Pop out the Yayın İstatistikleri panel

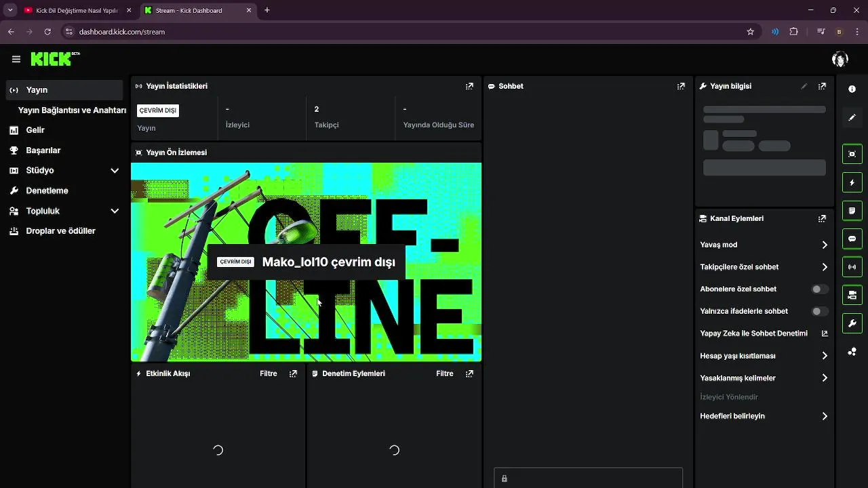(469, 86)
